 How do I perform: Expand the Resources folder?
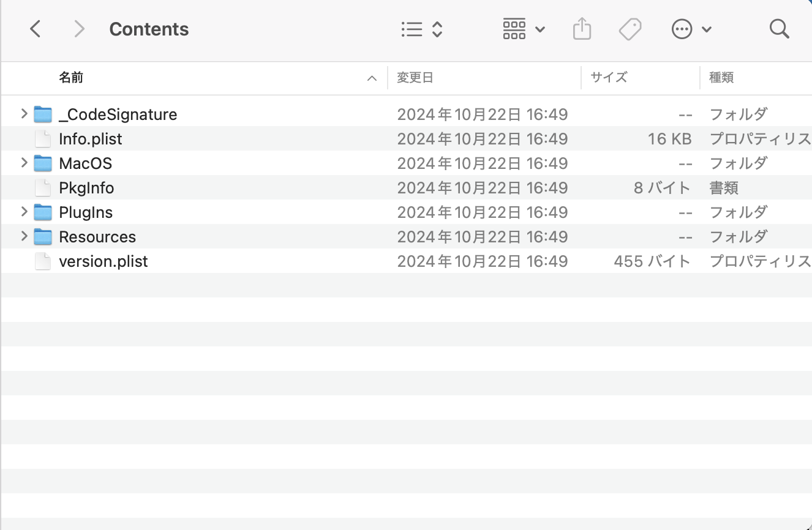pyautogui.click(x=24, y=236)
